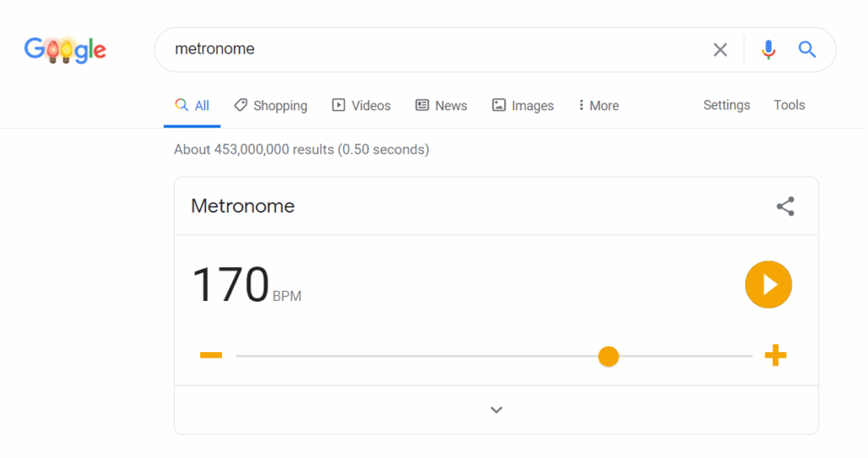
Task: Switch to the Videos tab
Action: point(361,106)
